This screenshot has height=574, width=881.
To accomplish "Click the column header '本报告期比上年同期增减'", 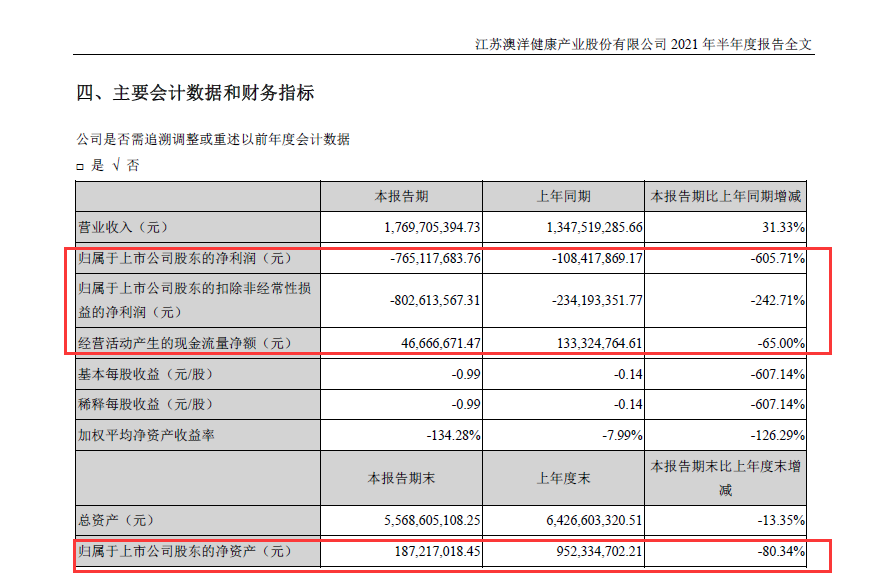I will pyautogui.click(x=725, y=196).
